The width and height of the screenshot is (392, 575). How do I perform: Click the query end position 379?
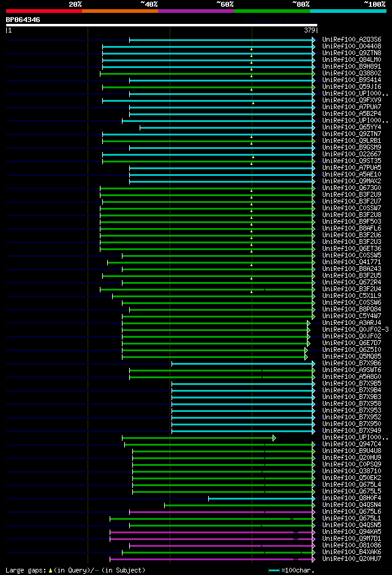(x=309, y=31)
